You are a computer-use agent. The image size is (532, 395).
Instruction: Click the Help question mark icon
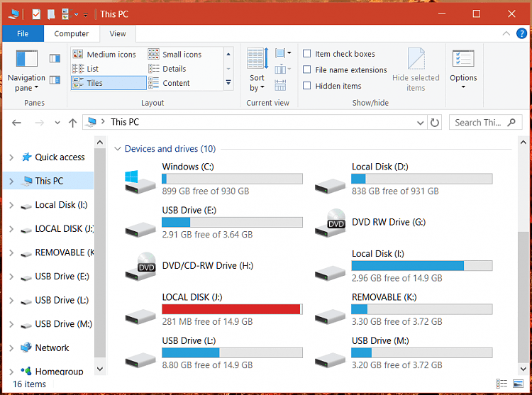click(521, 33)
